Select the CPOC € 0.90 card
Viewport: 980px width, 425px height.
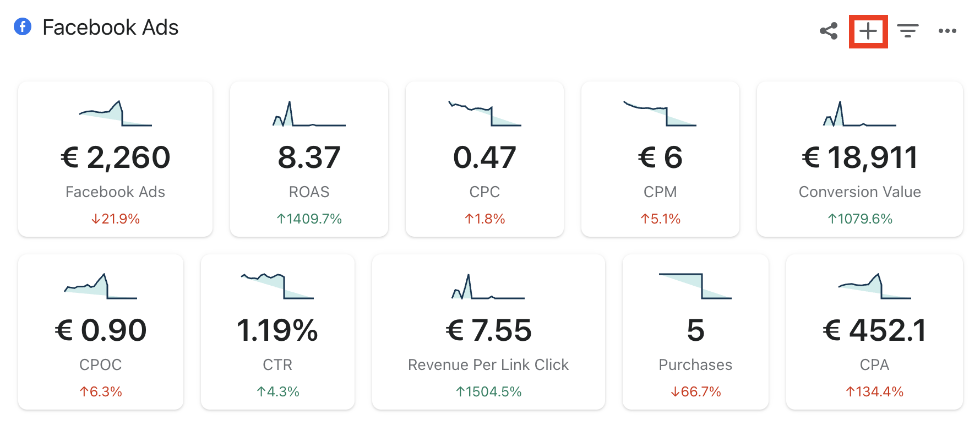[101, 332]
